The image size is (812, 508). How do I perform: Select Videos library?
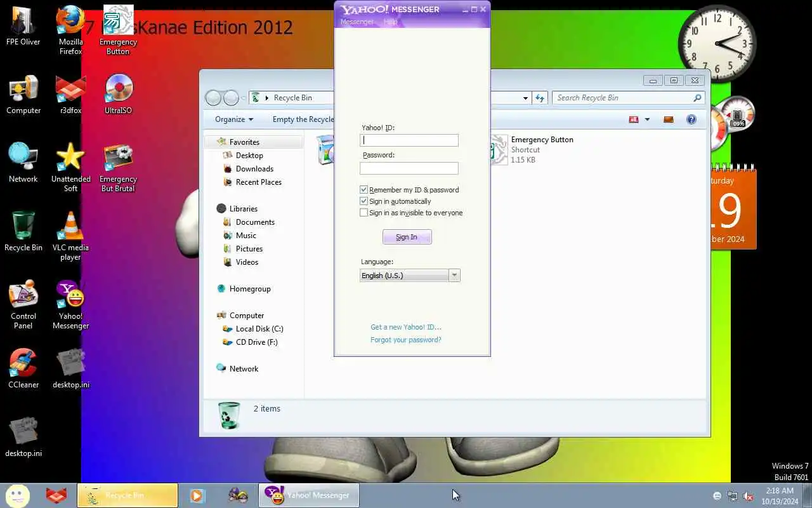pyautogui.click(x=247, y=262)
